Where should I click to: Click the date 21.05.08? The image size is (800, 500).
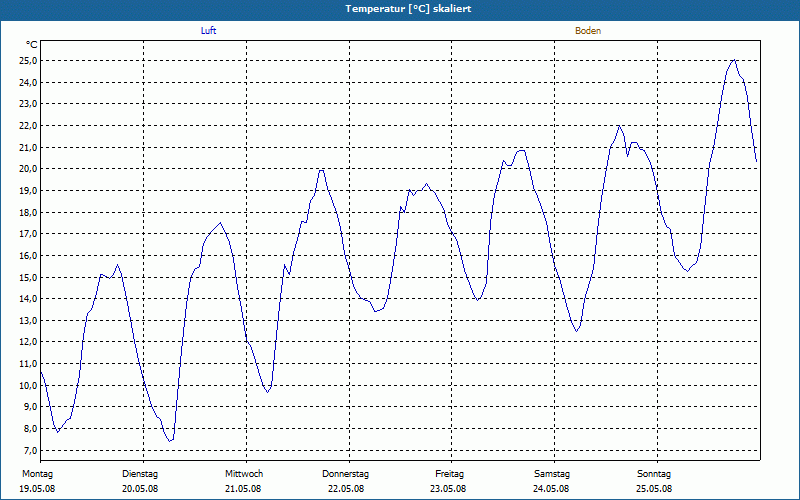click(243, 489)
